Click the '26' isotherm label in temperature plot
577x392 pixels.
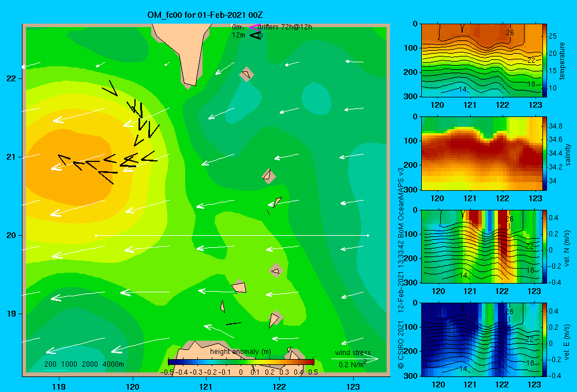(x=509, y=33)
